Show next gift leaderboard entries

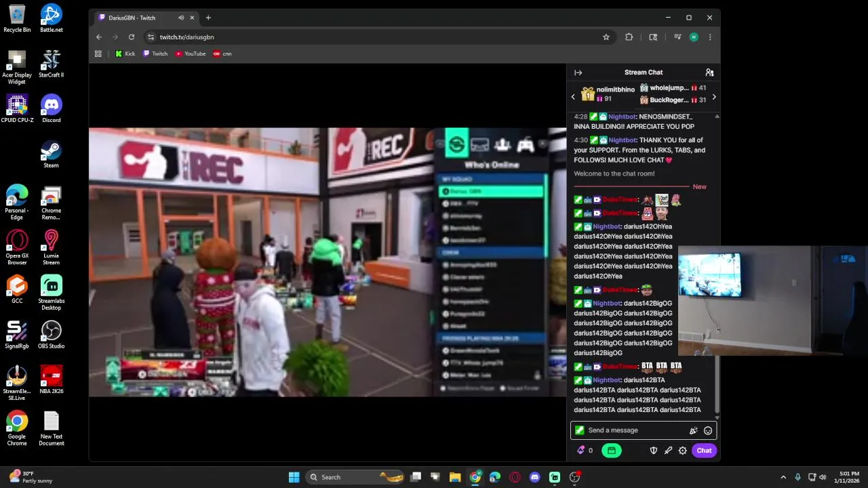click(714, 97)
